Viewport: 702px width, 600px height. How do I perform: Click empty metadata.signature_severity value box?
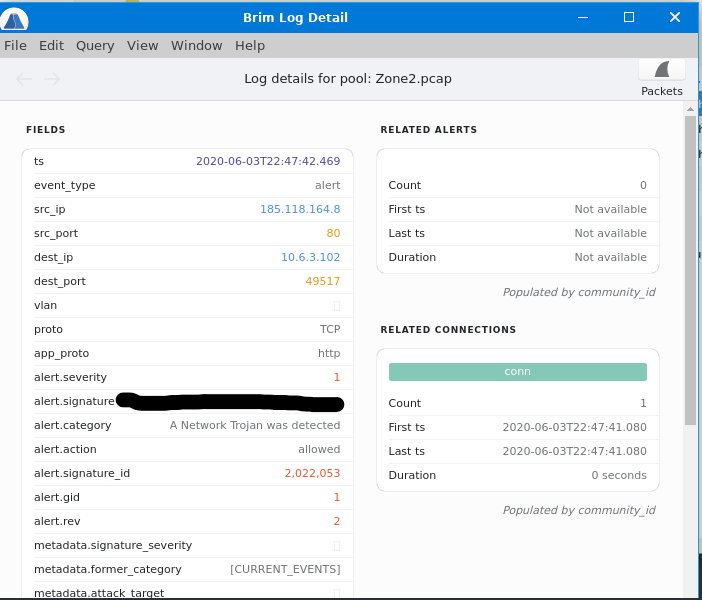click(x=337, y=546)
